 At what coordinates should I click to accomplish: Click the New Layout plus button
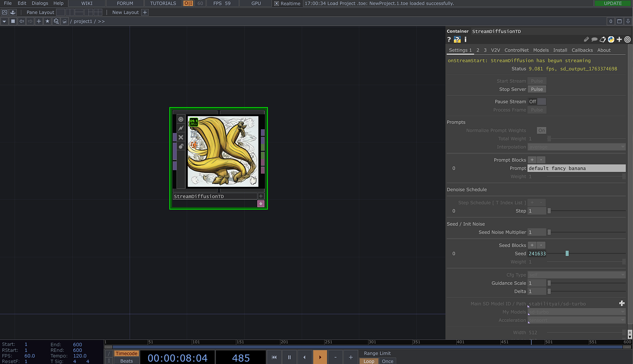[x=145, y=12]
